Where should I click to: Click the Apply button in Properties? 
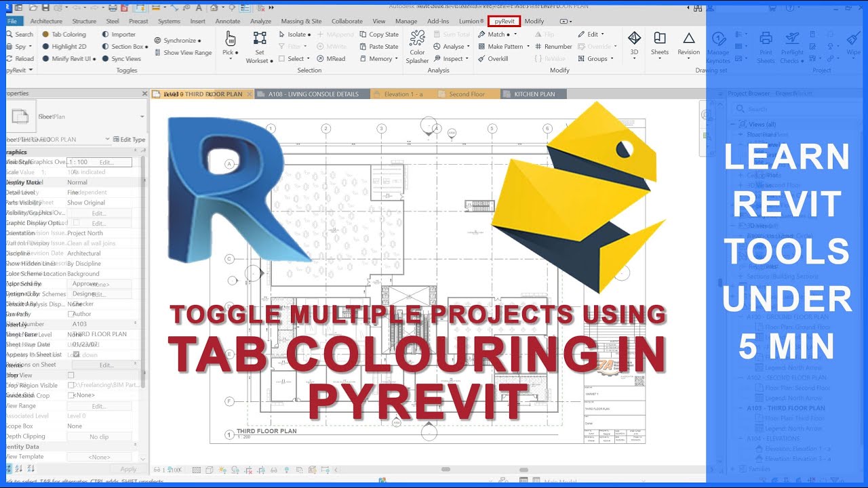128,469
